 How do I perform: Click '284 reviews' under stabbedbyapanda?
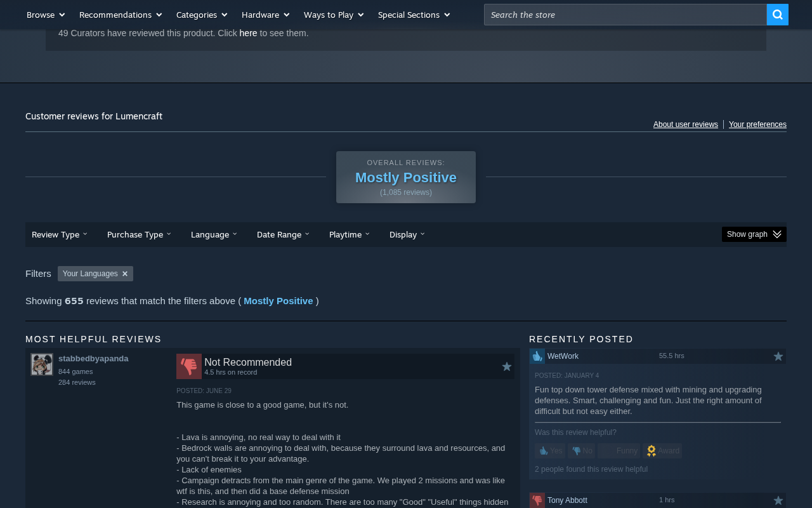pyautogui.click(x=77, y=382)
